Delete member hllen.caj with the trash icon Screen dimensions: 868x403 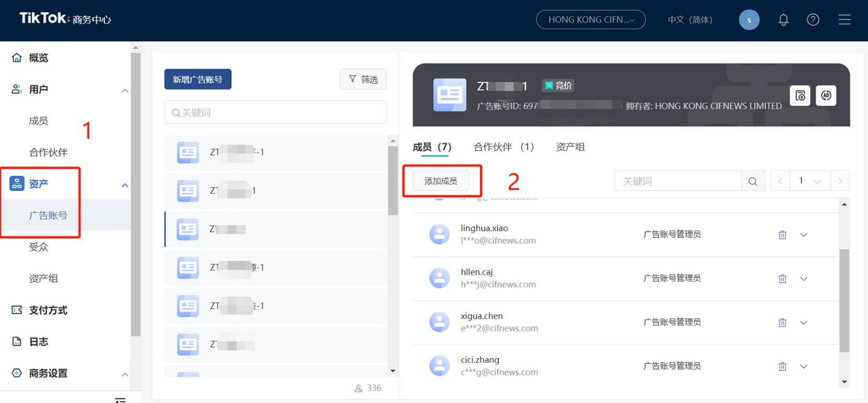[782, 279]
